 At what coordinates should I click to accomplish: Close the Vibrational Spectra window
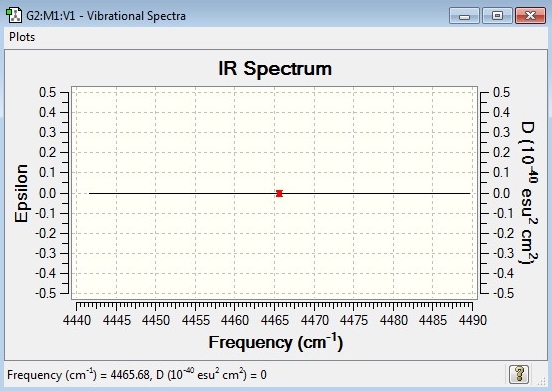pyautogui.click(x=530, y=16)
